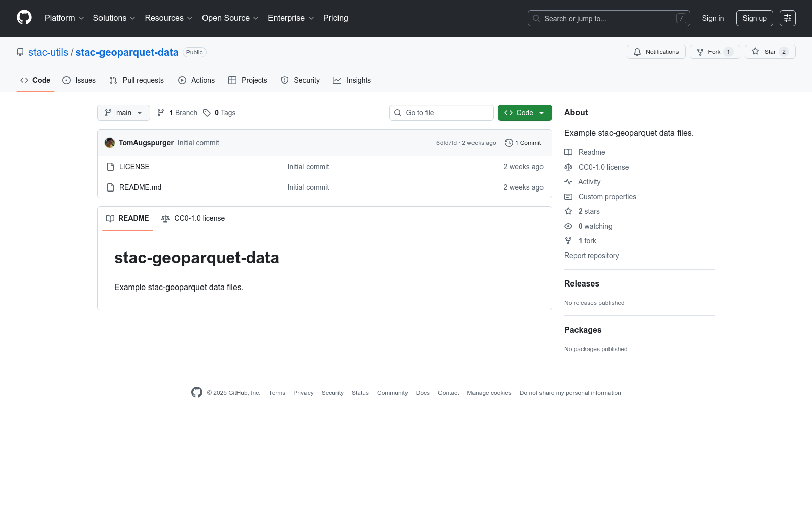View the 0 Tags link
812x508 pixels.
point(219,113)
